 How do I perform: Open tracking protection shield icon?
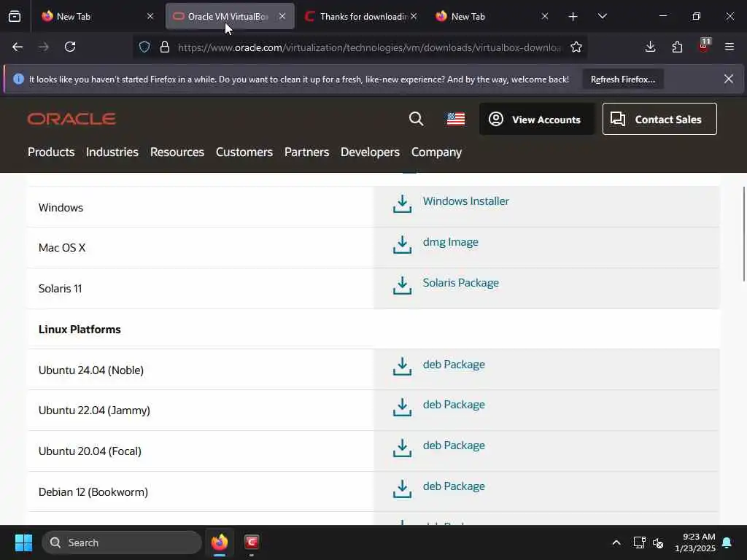pyautogui.click(x=144, y=47)
